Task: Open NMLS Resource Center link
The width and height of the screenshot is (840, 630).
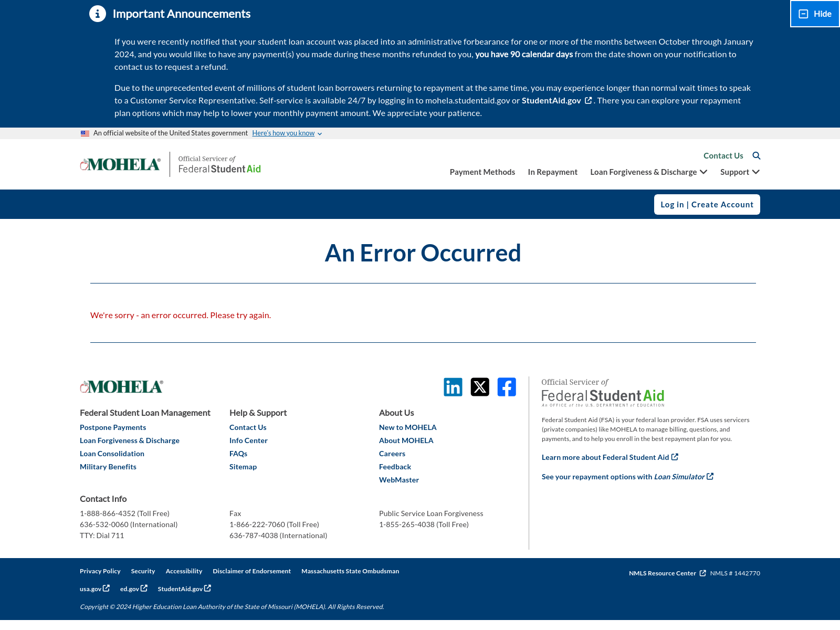Action: tap(663, 573)
